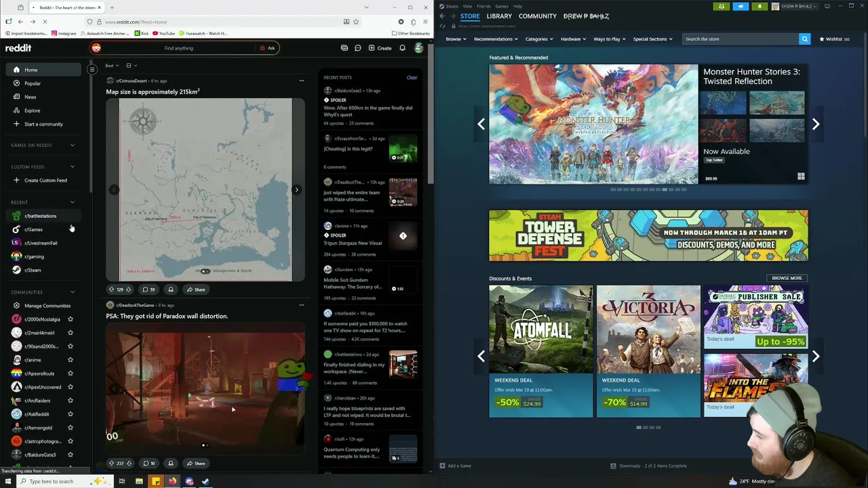Favorite r/2meirl4meirl with star toggle
The height and width of the screenshot is (488, 868).
(70, 333)
